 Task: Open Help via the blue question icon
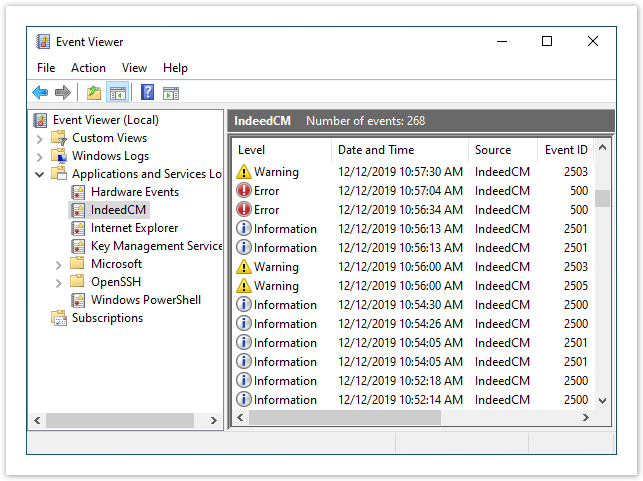pyautogui.click(x=147, y=93)
